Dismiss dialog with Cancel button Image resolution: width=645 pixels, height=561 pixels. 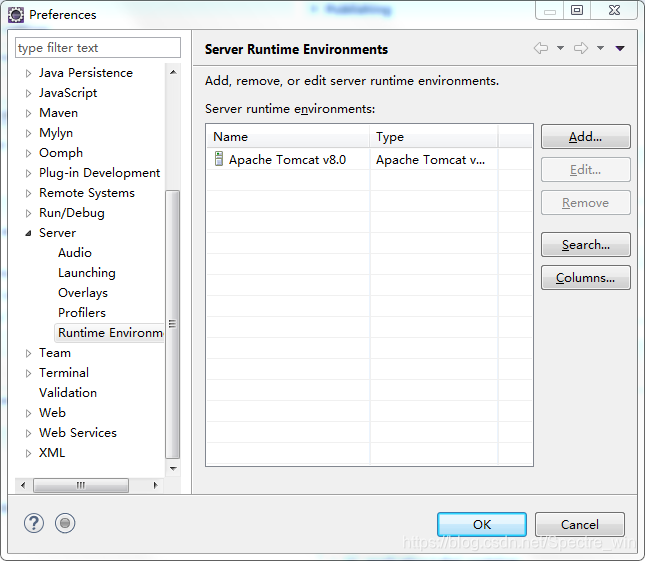(580, 524)
